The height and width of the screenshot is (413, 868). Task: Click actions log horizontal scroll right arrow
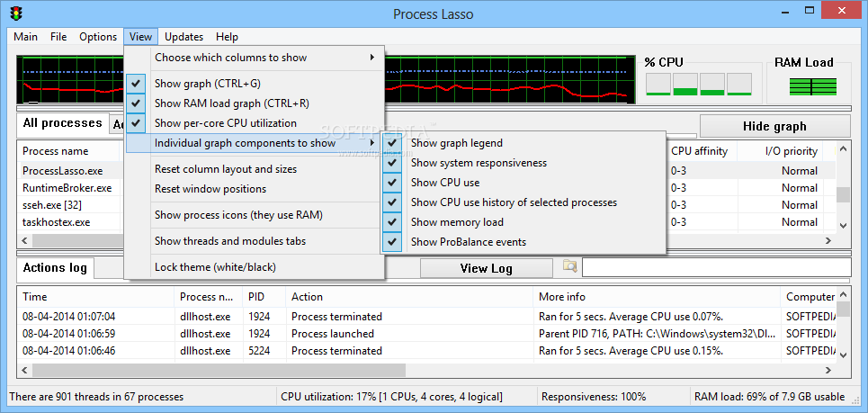point(828,369)
